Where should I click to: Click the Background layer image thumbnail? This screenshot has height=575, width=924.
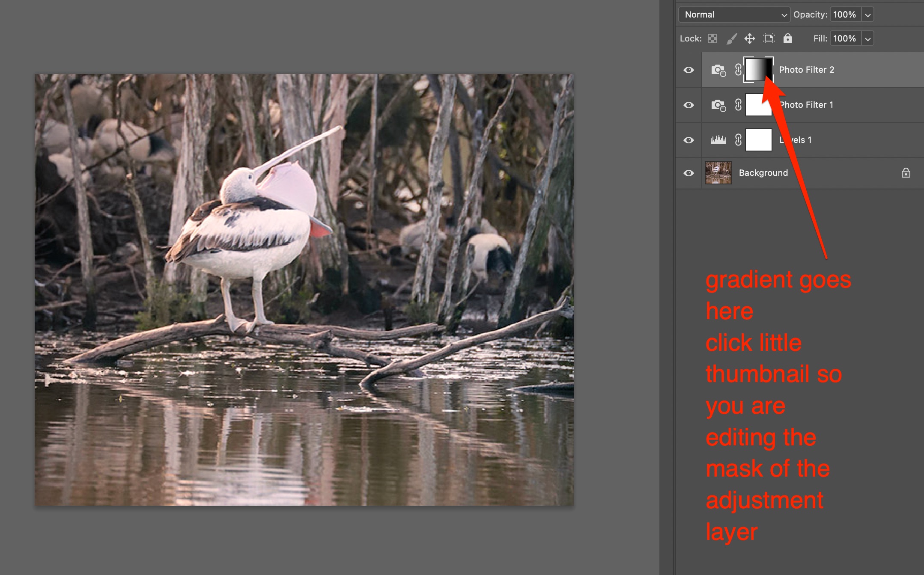pos(718,173)
